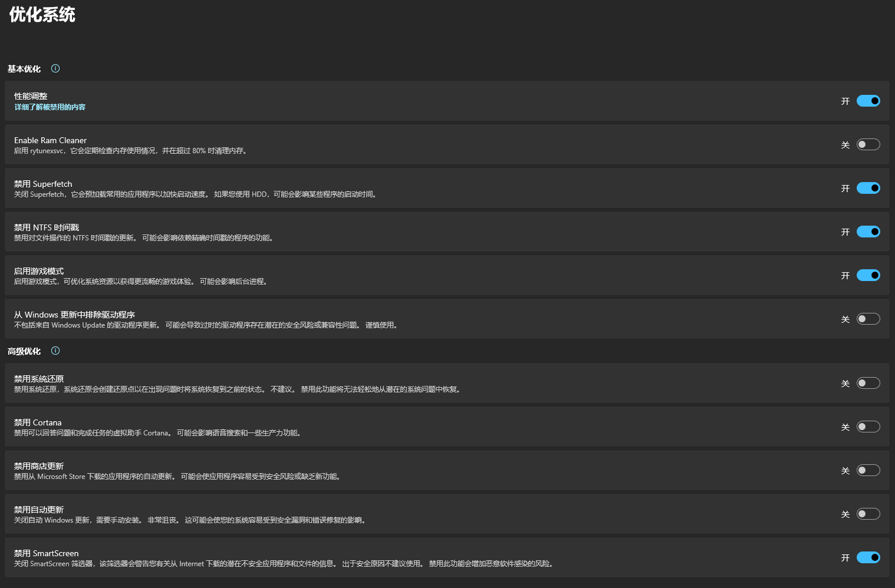Screen dimensions: 895x588
Task: Open info icon beside 高级优化 heading
Action: (55, 351)
